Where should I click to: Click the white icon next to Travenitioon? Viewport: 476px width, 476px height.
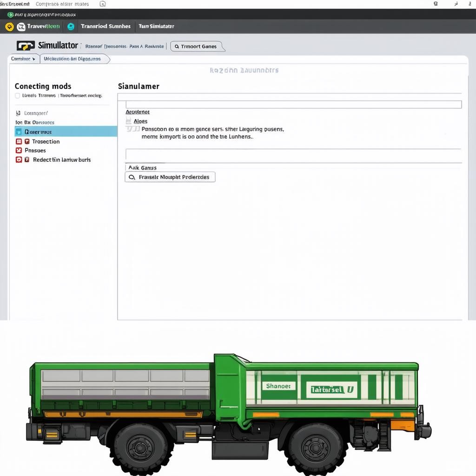click(21, 26)
